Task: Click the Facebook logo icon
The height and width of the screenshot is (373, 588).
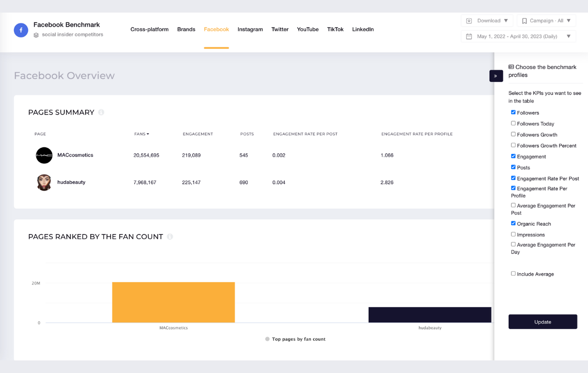Action: point(21,30)
